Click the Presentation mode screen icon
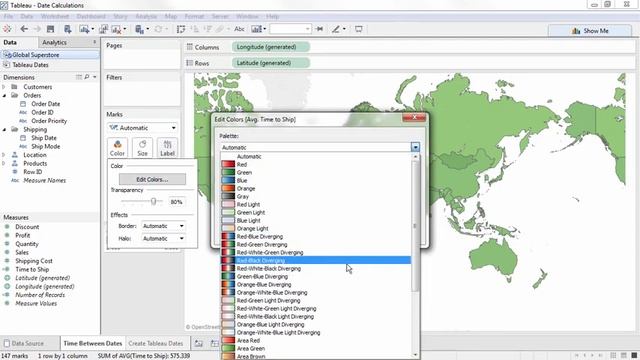 click(x=358, y=29)
